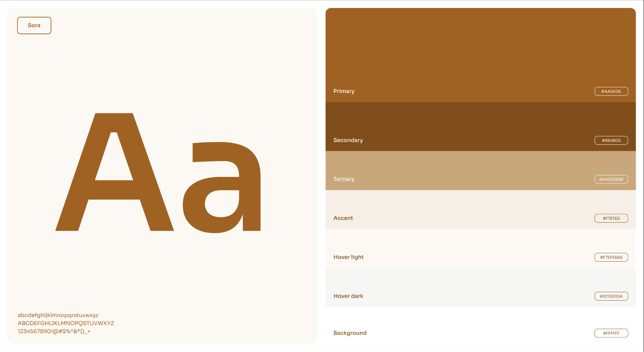
Task: Click the #2213010A hex code badge
Action: pos(611,296)
